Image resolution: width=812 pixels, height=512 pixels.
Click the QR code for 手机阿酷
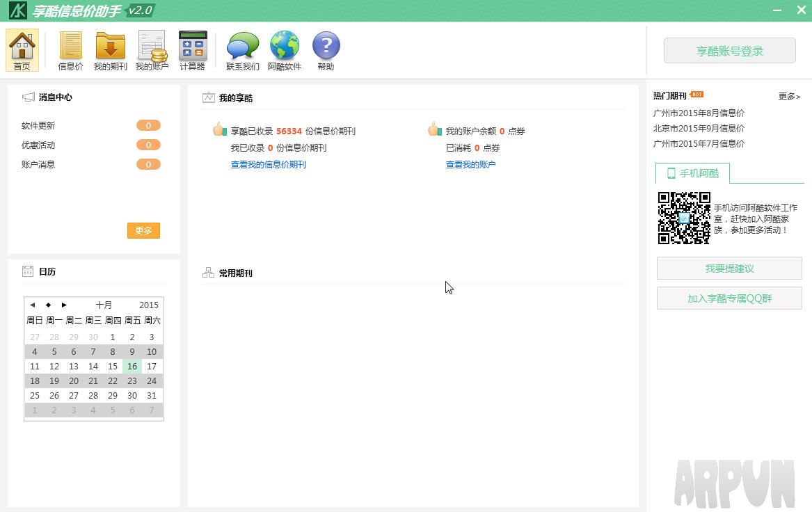click(683, 217)
